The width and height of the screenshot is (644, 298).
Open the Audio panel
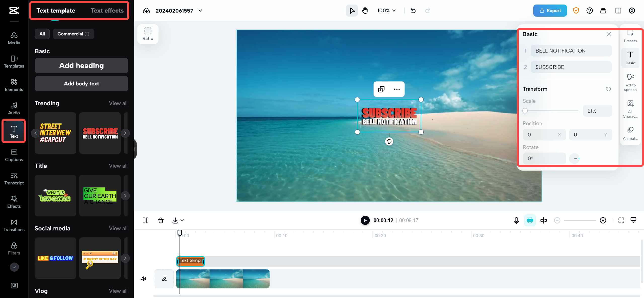point(14,108)
